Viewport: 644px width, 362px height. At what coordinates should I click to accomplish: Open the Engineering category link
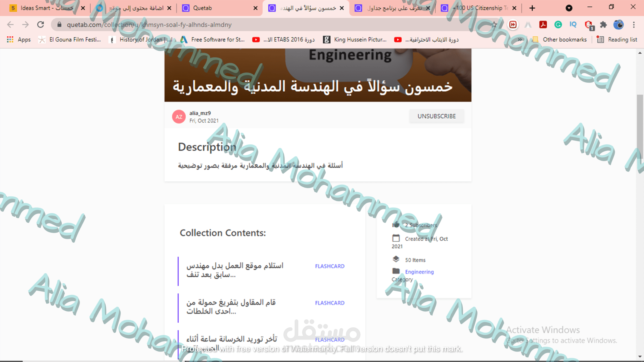pos(419,272)
